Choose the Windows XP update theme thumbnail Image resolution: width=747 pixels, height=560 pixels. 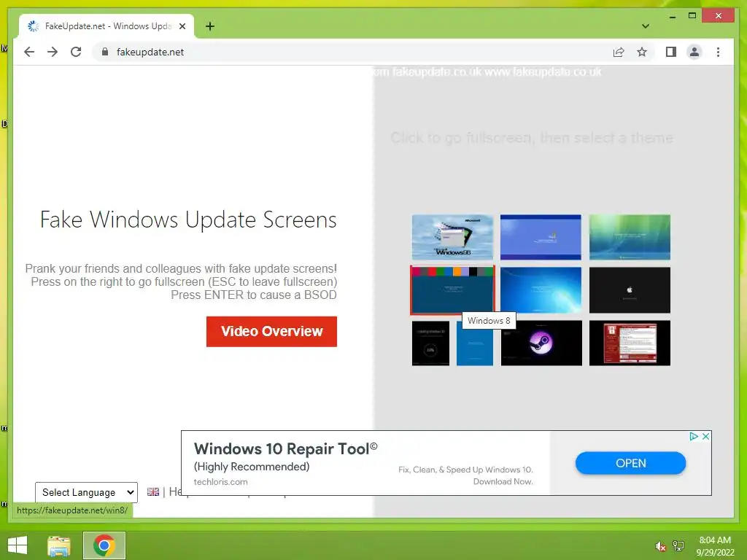pyautogui.click(x=541, y=237)
